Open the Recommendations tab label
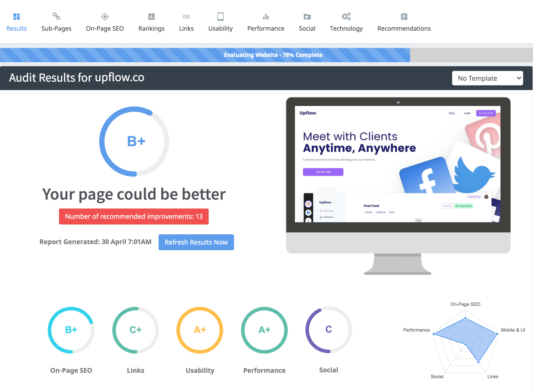The height and width of the screenshot is (392, 533). tap(404, 28)
